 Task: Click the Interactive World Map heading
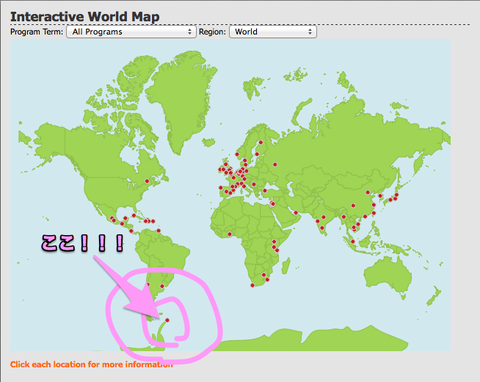coord(85,17)
